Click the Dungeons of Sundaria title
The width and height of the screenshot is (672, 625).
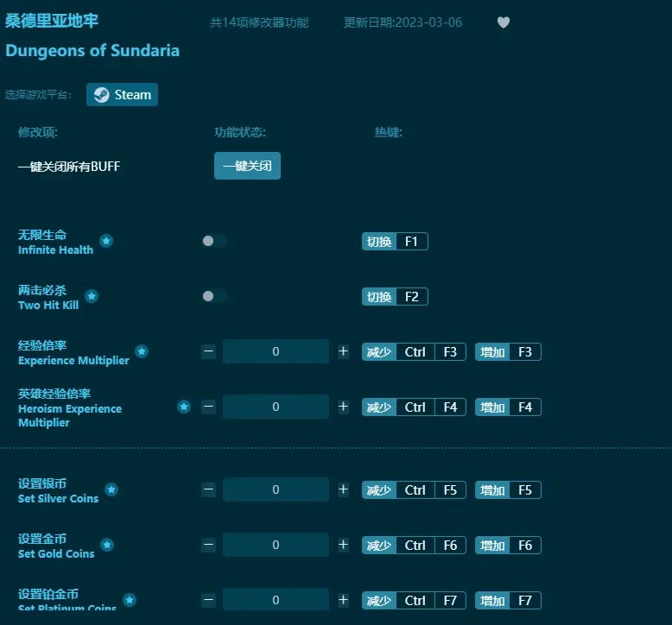92,51
